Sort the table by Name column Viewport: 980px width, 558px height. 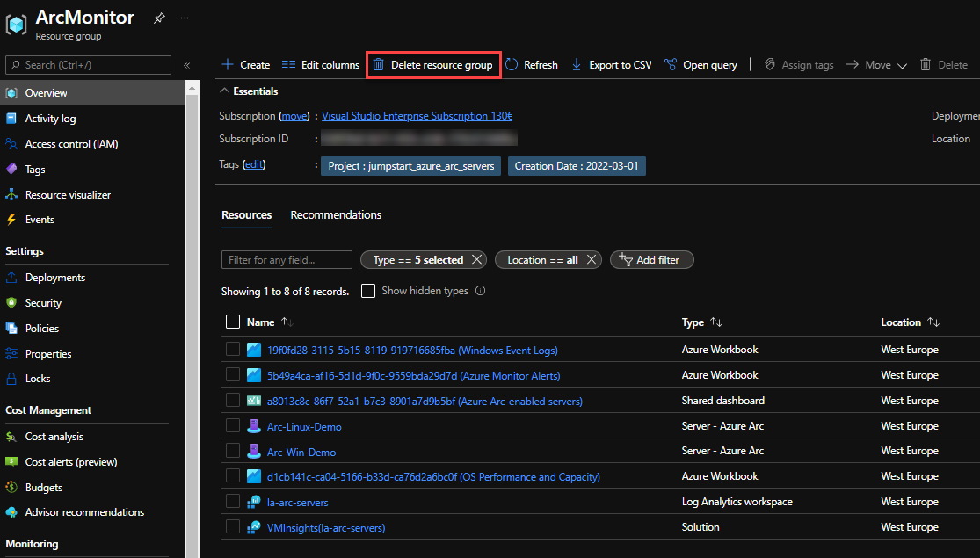[269, 322]
